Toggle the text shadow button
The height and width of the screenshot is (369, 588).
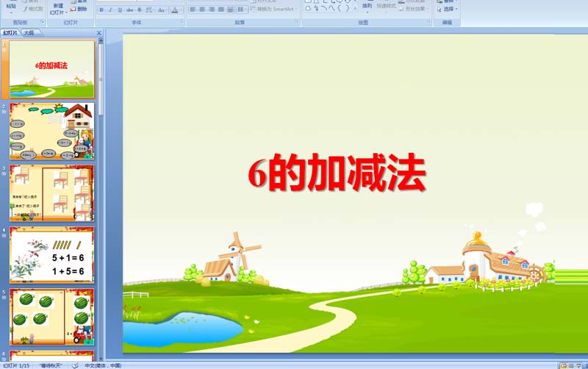pos(139,10)
